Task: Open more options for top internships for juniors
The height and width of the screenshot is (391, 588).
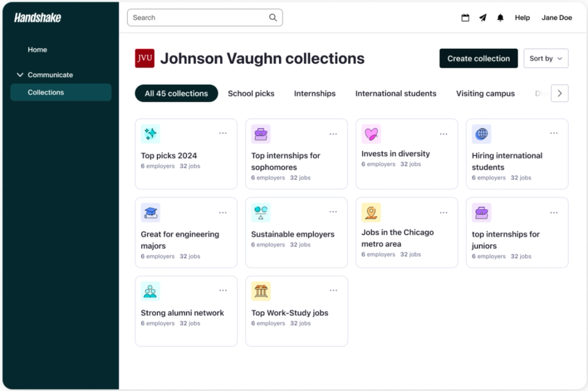Action: [x=554, y=212]
